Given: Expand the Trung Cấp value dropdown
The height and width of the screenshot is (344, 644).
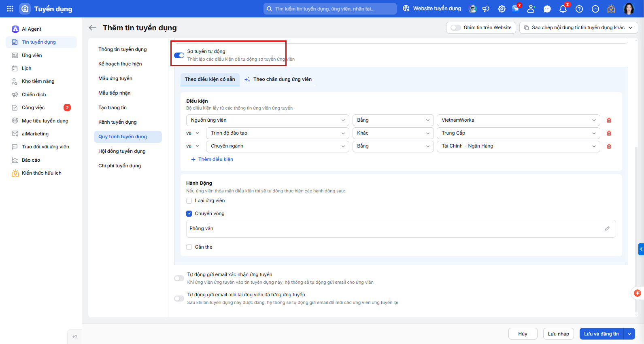Looking at the screenshot, I should pos(518,133).
